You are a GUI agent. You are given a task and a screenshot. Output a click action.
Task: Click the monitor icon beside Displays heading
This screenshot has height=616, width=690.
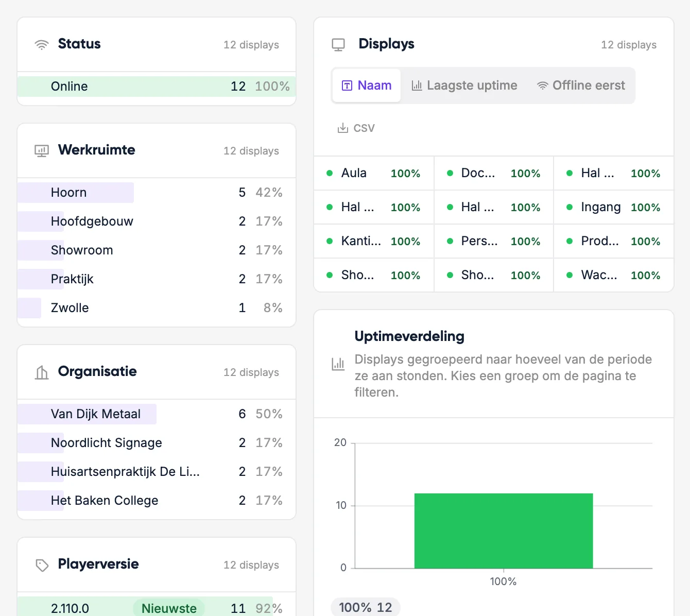(338, 44)
